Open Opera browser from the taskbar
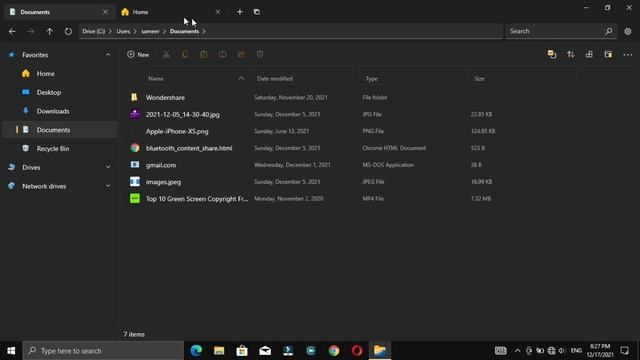Image resolution: width=640 pixels, height=360 pixels. (357, 351)
